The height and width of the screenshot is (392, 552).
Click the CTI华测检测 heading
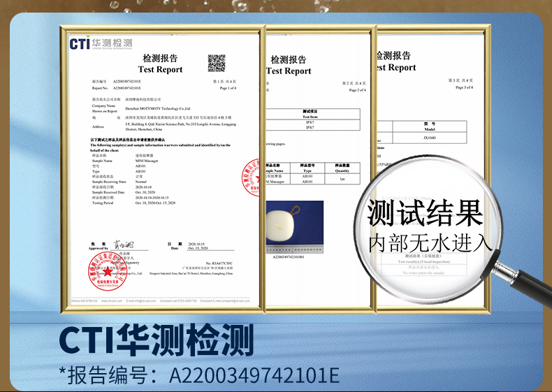155,340
